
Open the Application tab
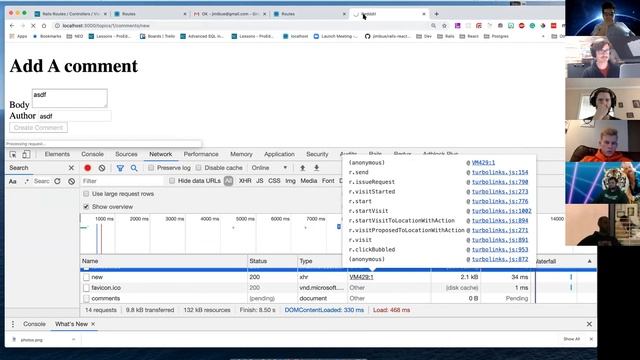pos(279,154)
